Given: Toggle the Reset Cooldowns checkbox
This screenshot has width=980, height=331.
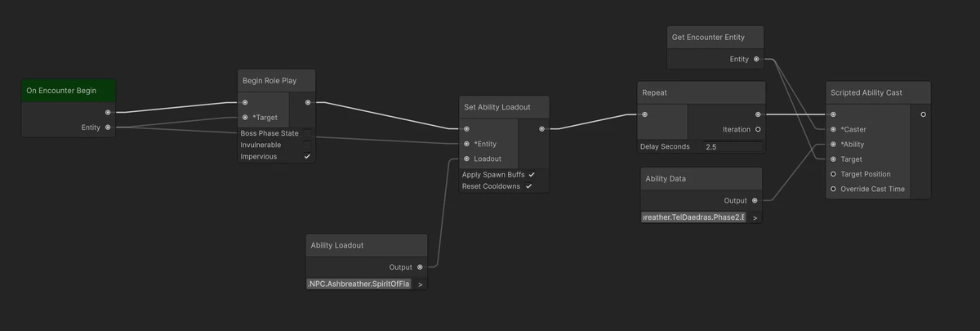Looking at the screenshot, I should (528, 186).
